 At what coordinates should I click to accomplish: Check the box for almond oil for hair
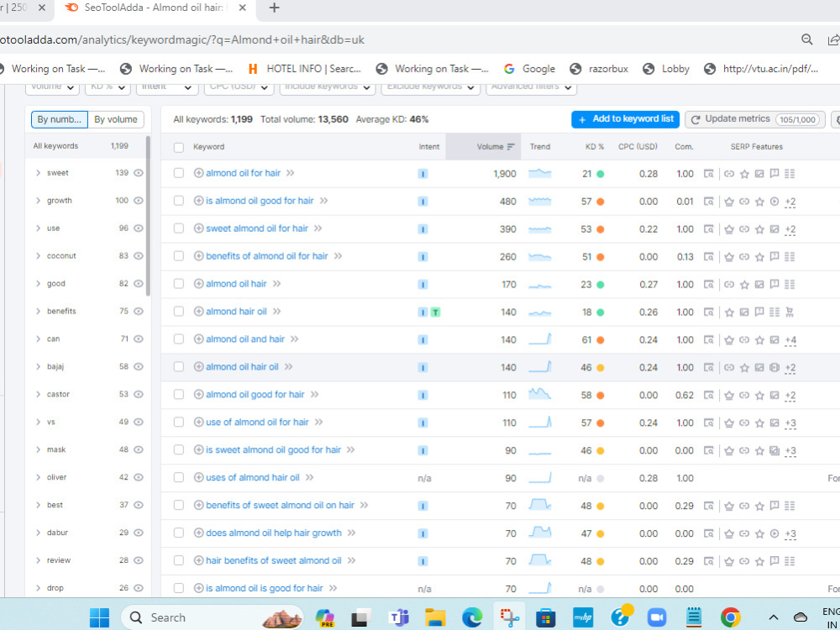tap(179, 173)
